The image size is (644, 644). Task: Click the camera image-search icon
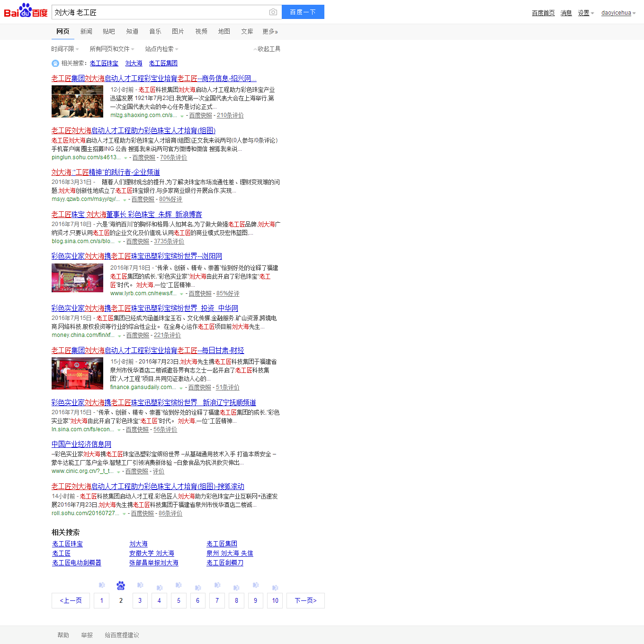(273, 12)
